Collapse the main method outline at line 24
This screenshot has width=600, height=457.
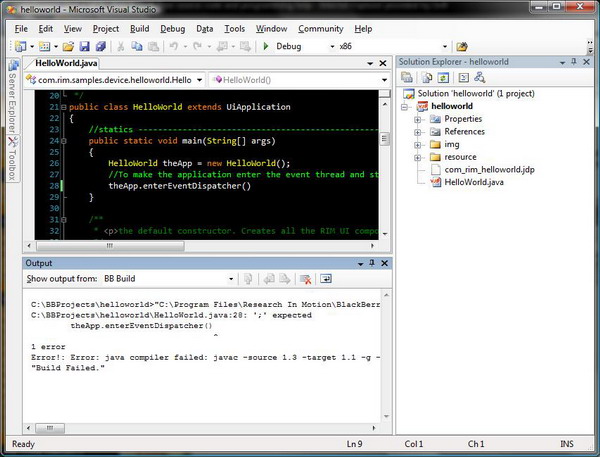coord(64,141)
